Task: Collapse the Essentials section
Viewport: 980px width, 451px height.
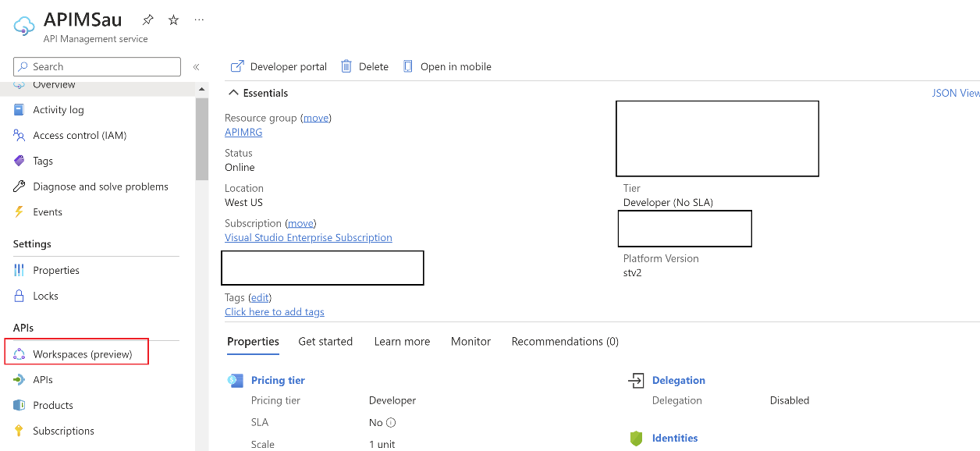Action: pyautogui.click(x=258, y=93)
